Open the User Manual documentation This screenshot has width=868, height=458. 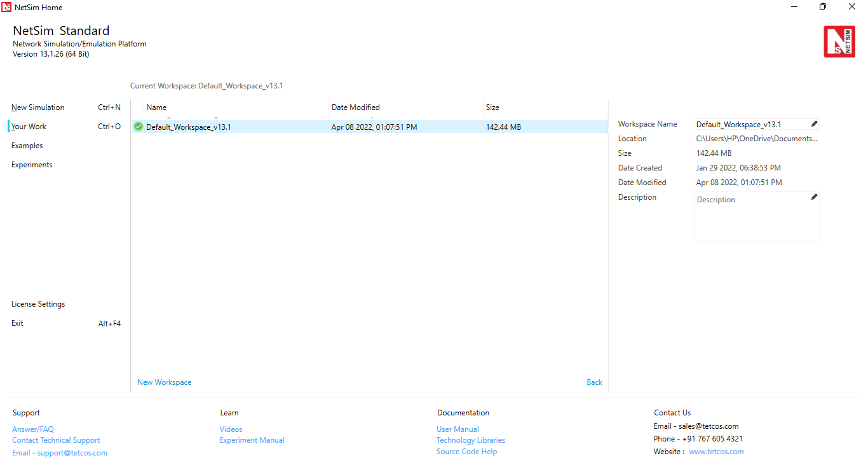458,429
